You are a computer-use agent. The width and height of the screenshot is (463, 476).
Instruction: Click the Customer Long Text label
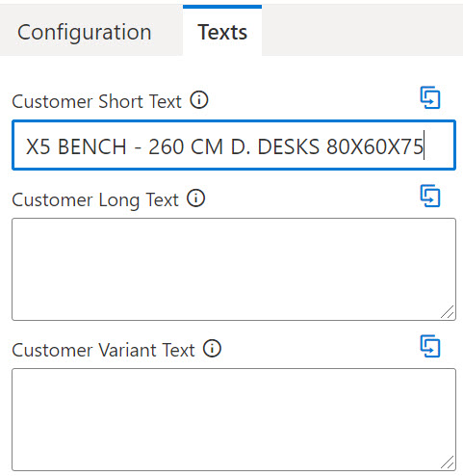click(x=95, y=199)
